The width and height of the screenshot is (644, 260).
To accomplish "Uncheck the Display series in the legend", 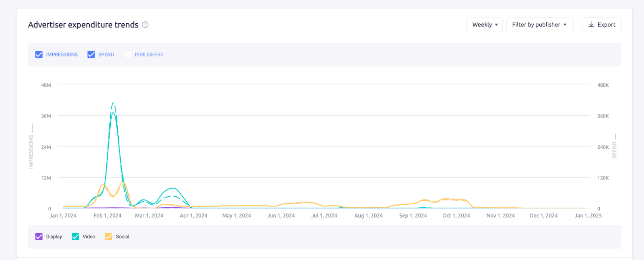I will point(39,236).
